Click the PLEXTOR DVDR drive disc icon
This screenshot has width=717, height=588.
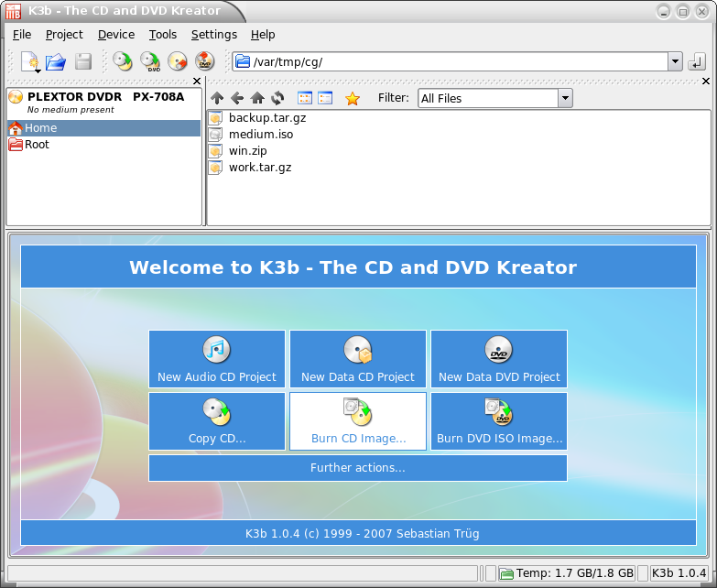[16, 97]
